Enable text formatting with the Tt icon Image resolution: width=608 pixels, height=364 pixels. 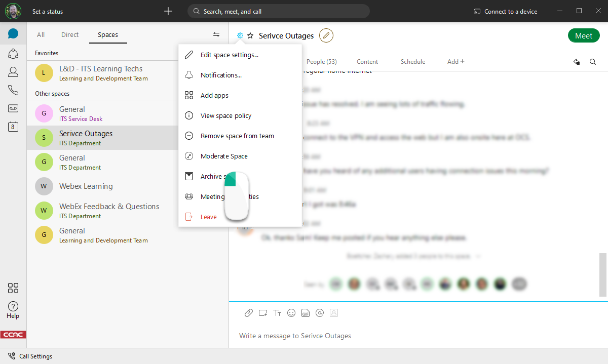point(277,313)
